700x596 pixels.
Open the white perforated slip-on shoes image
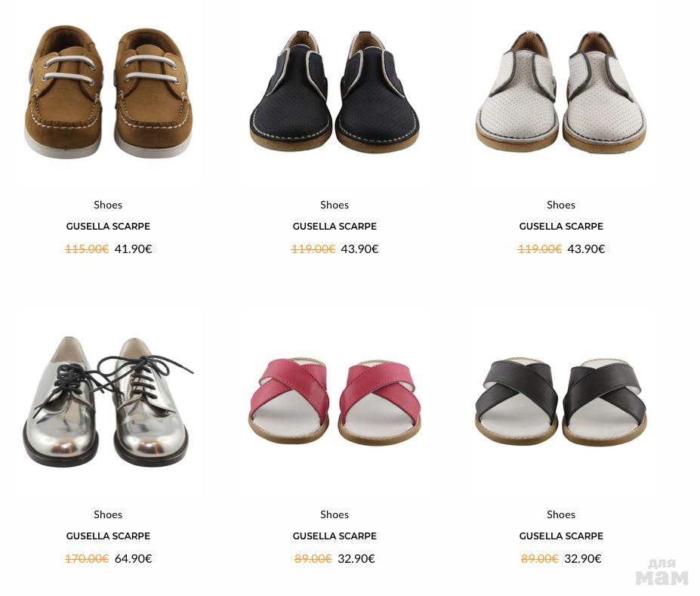[561, 91]
